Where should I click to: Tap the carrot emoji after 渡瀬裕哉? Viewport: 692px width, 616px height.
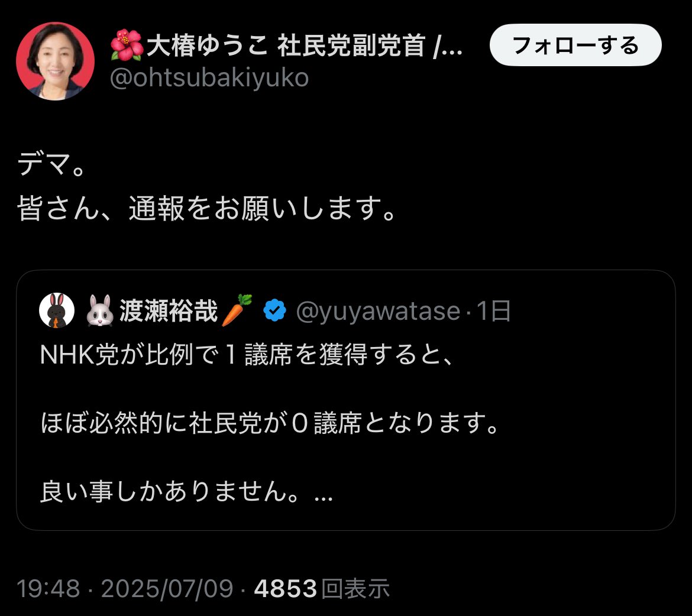click(237, 310)
